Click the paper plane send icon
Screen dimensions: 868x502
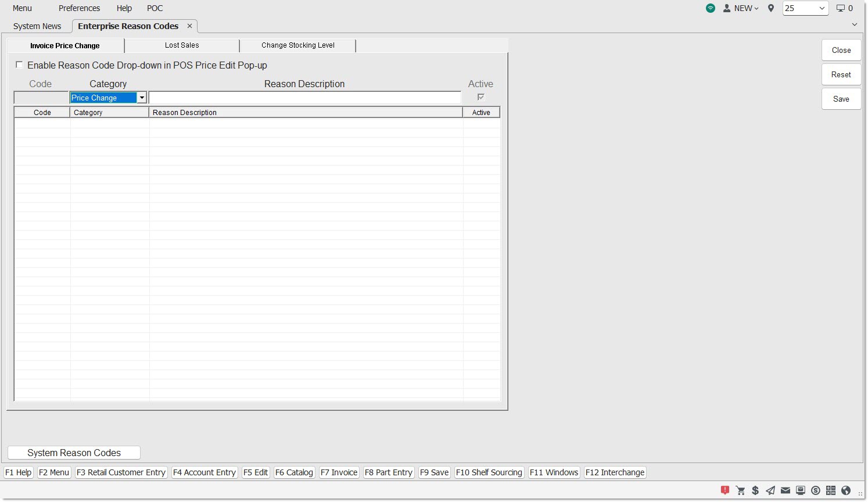click(x=770, y=490)
